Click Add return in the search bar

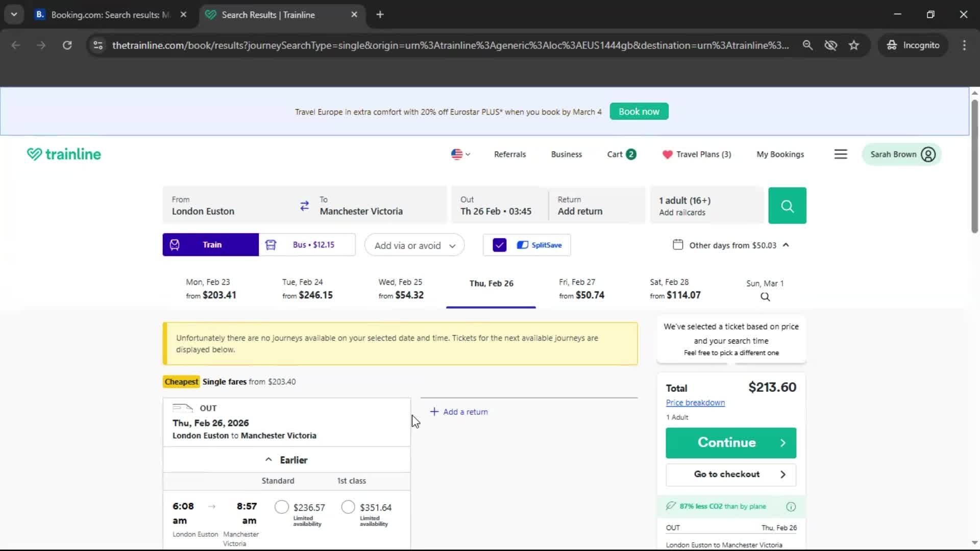(x=580, y=211)
